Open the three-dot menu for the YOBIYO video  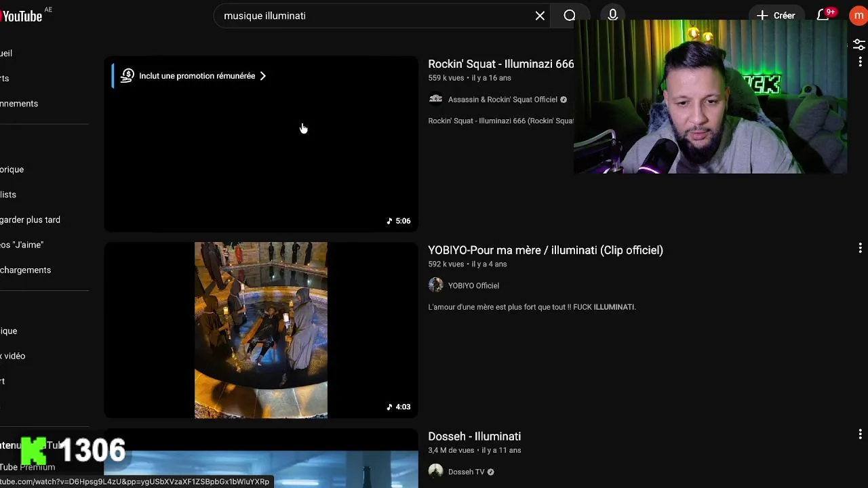(x=860, y=248)
